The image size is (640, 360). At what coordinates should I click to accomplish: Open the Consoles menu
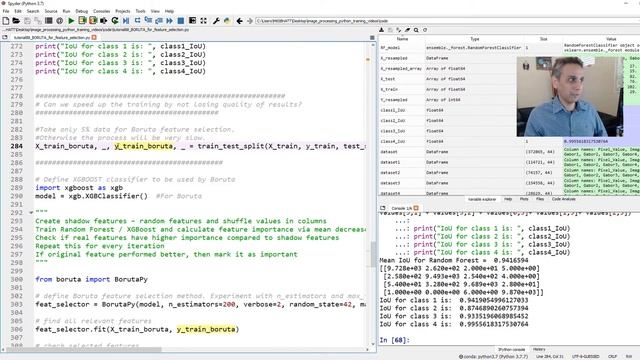click(102, 11)
